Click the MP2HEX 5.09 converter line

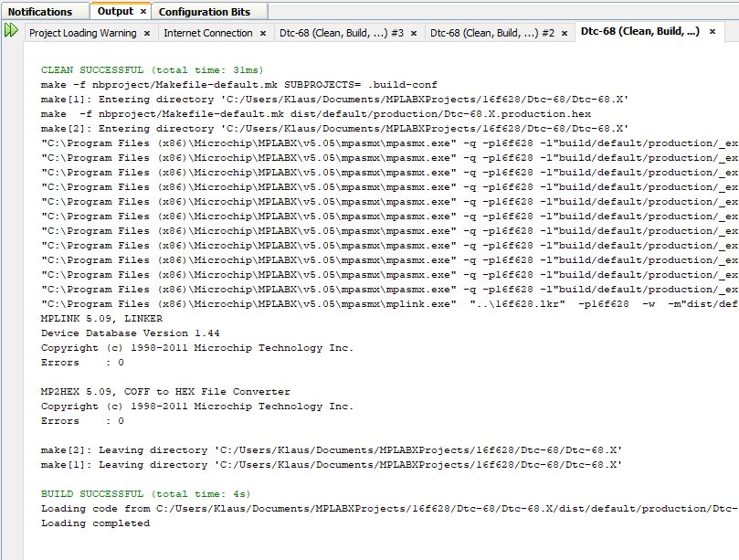pyautogui.click(x=165, y=392)
